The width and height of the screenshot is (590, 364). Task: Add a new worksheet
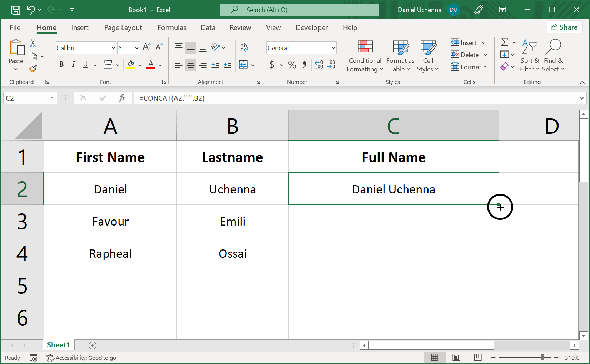tap(92, 345)
